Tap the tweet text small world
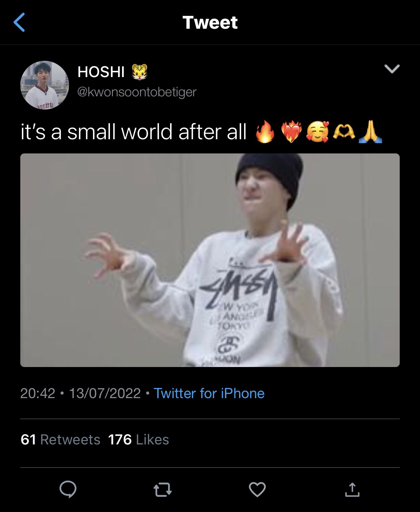 (x=120, y=132)
